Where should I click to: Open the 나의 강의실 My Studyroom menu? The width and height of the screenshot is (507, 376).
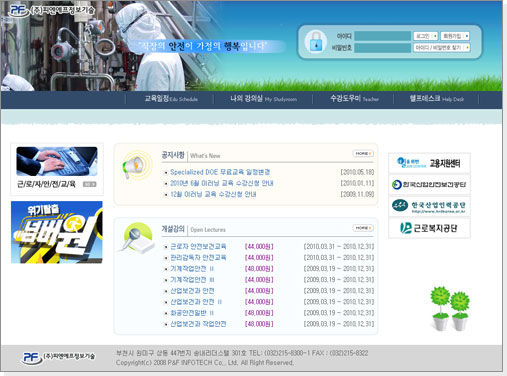[263, 99]
